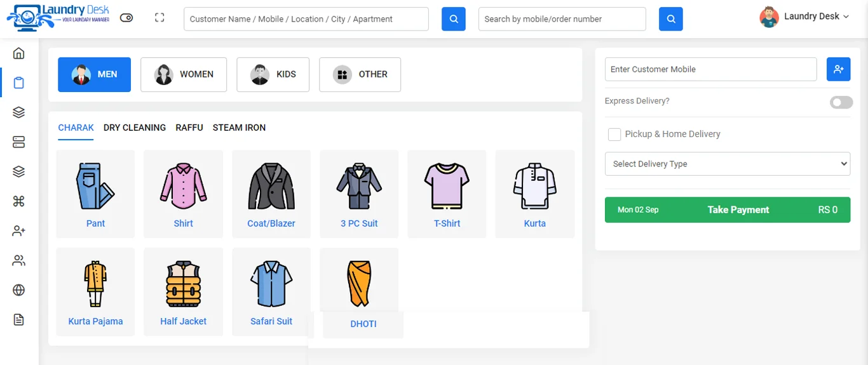Check the Pickup & Home Delivery checkbox

tap(614, 134)
